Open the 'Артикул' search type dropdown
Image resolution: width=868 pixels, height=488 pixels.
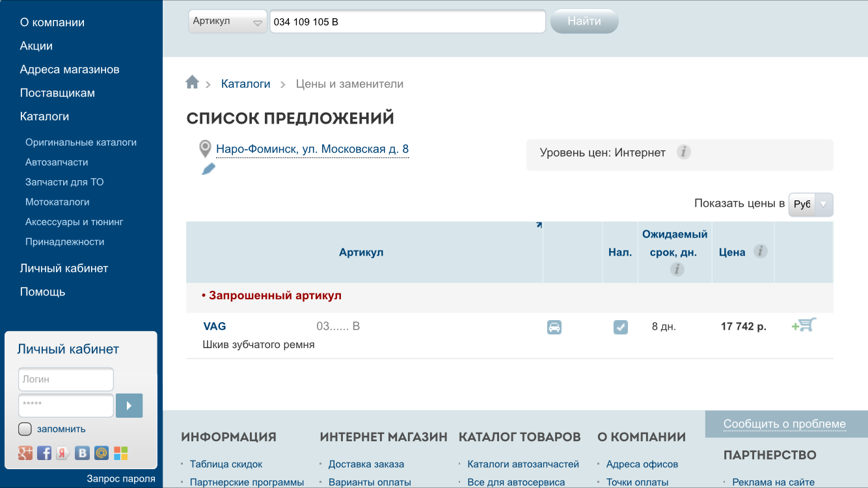(227, 21)
